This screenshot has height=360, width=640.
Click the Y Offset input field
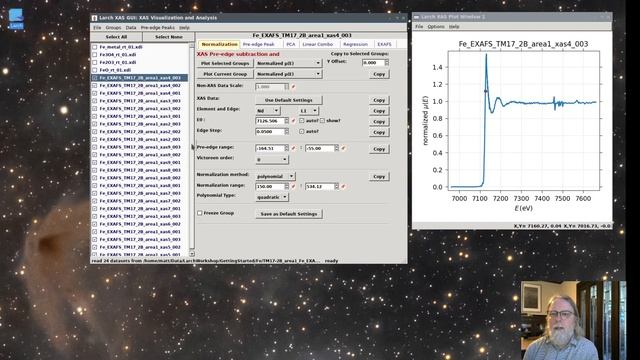pos(373,62)
